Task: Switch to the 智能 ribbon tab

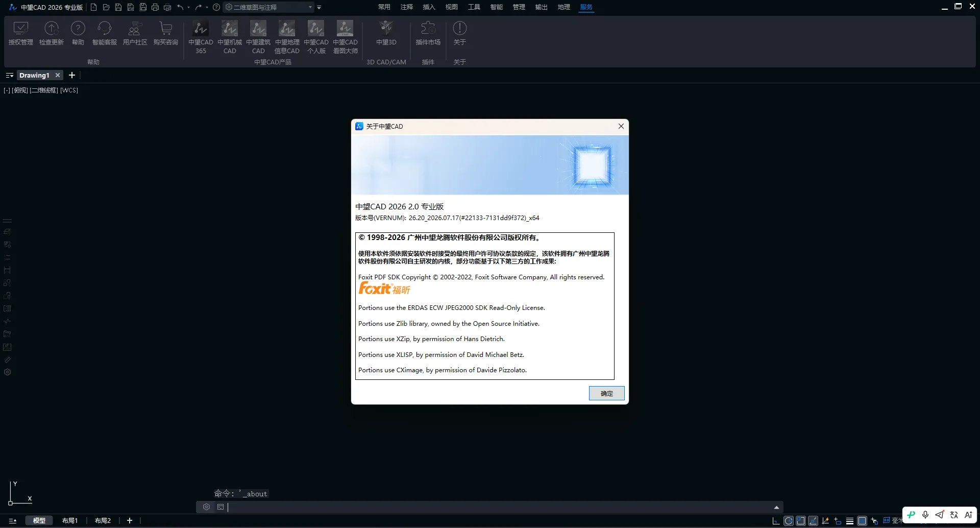Action: point(497,7)
